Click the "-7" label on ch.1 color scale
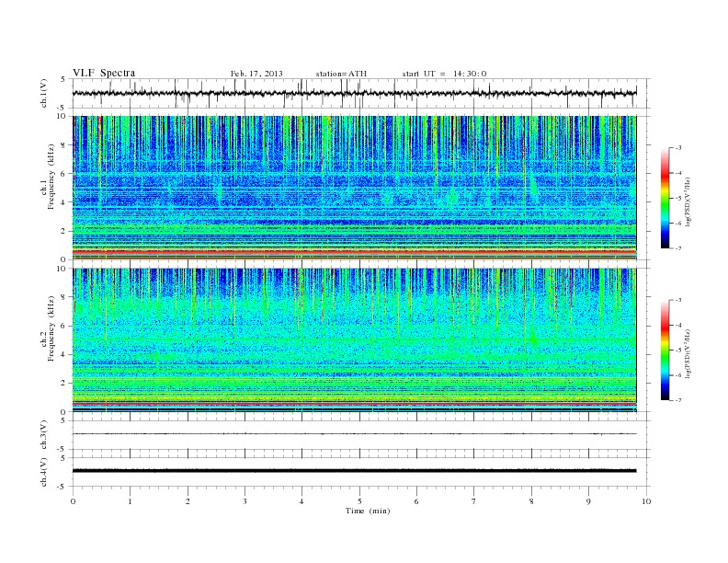Image resolution: width=728 pixels, height=563 pixels. pos(678,248)
